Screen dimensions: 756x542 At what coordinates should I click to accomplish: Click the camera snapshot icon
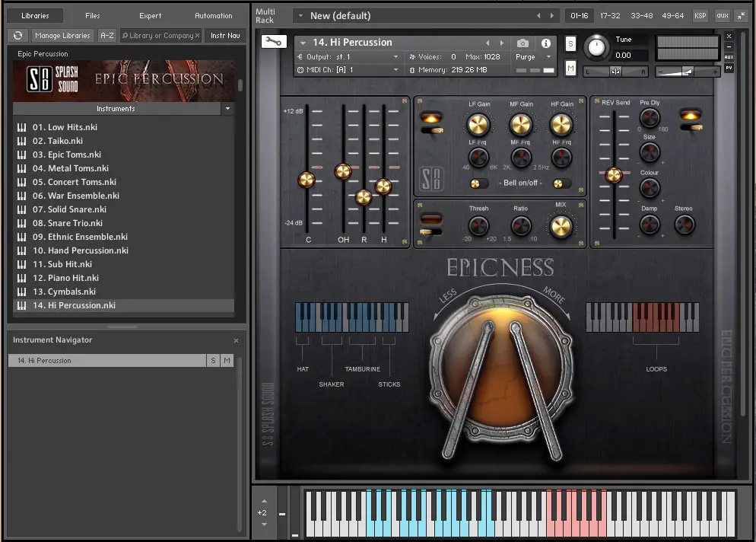pyautogui.click(x=523, y=43)
